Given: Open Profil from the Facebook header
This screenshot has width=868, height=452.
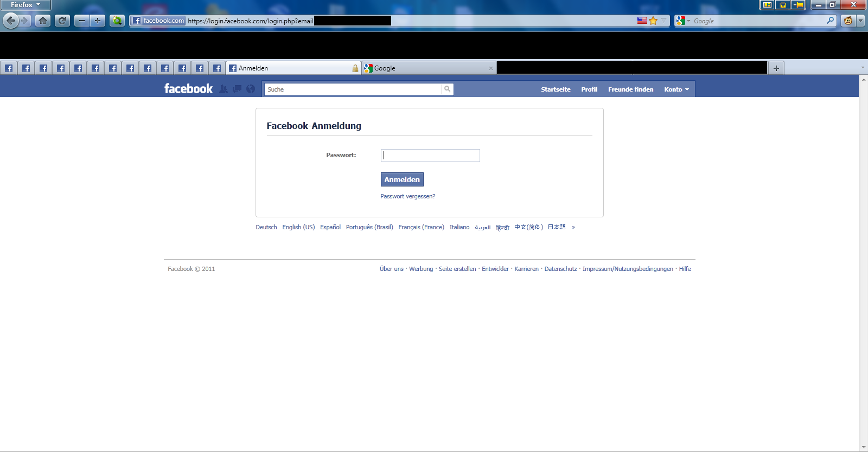Looking at the screenshot, I should pos(589,89).
